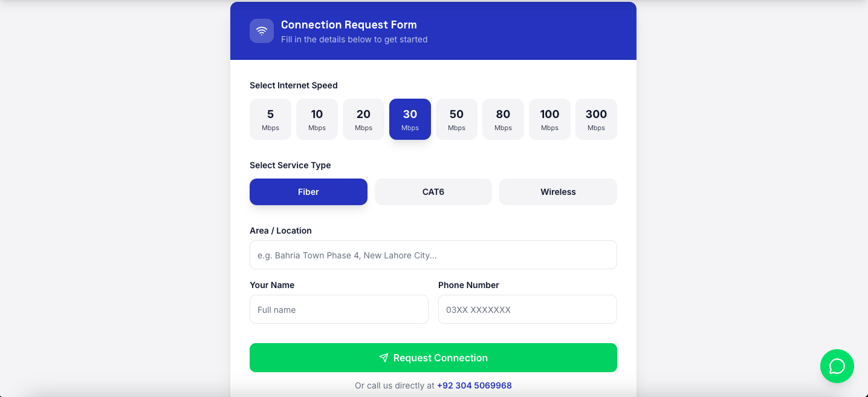Pick the 20 Mbps internet speed
This screenshot has width=868, height=397.
[x=363, y=119]
